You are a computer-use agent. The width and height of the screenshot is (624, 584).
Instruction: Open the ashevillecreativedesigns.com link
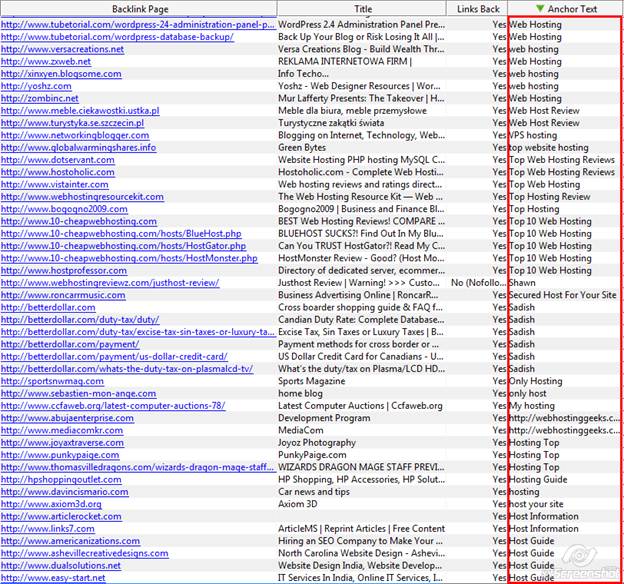click(84, 553)
